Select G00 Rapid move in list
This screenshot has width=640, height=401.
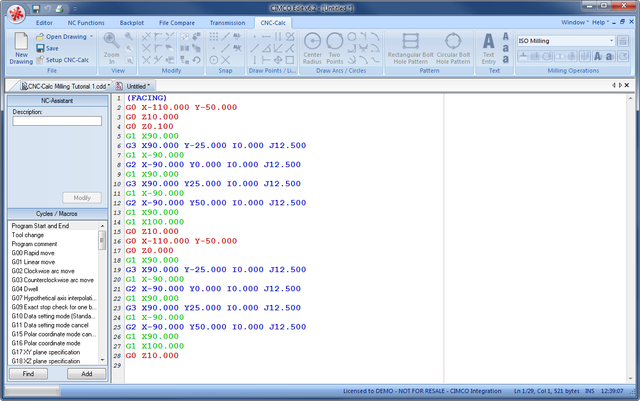pyautogui.click(x=33, y=253)
